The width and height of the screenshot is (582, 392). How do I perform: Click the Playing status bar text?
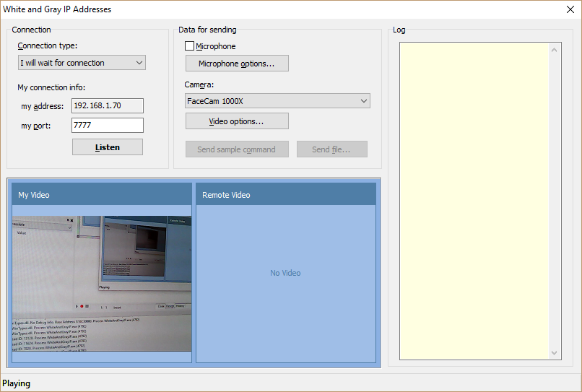17,383
